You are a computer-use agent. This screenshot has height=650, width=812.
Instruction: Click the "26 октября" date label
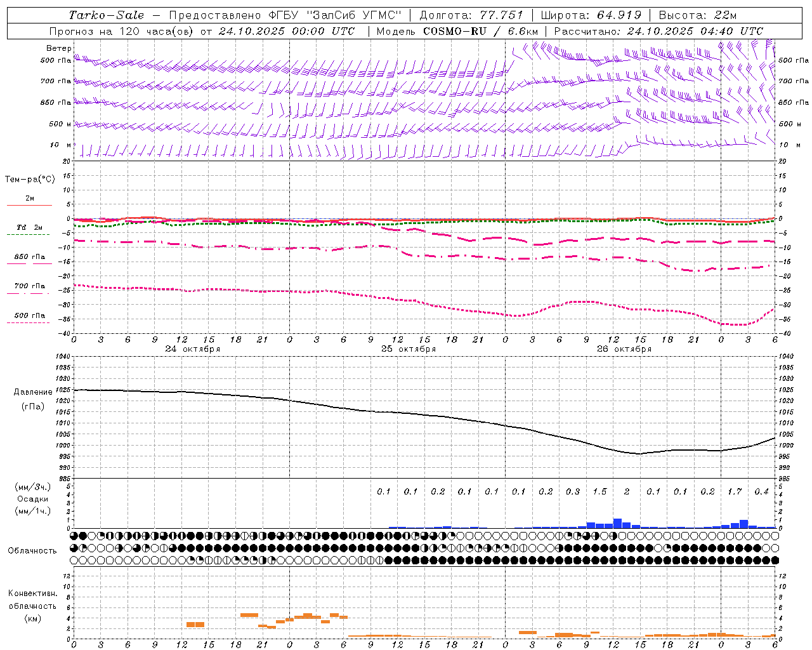tap(624, 349)
